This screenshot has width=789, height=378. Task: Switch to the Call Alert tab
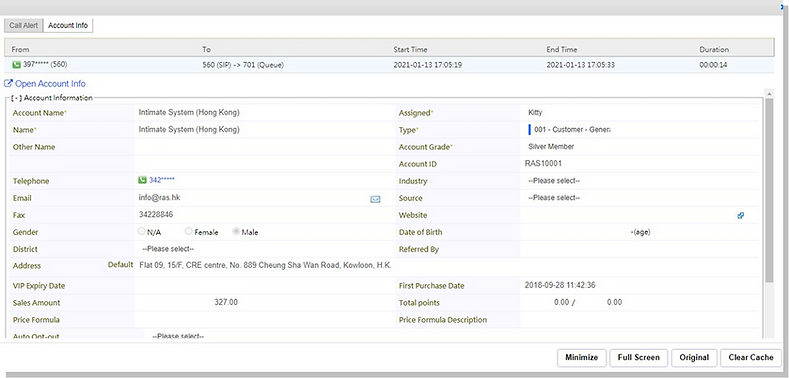click(24, 25)
